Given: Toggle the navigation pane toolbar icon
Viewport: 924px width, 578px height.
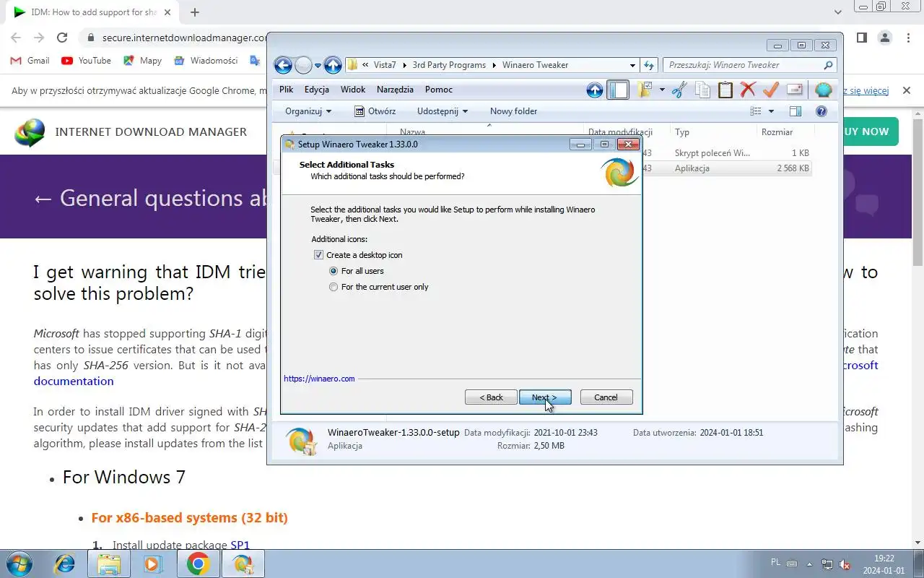Looking at the screenshot, I should tap(618, 90).
